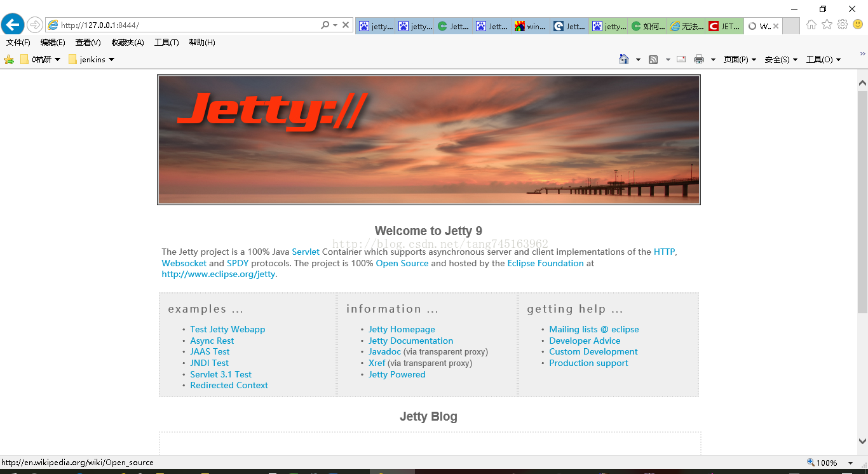Click the RSS feeds icon
The image size is (868, 474).
[653, 60]
